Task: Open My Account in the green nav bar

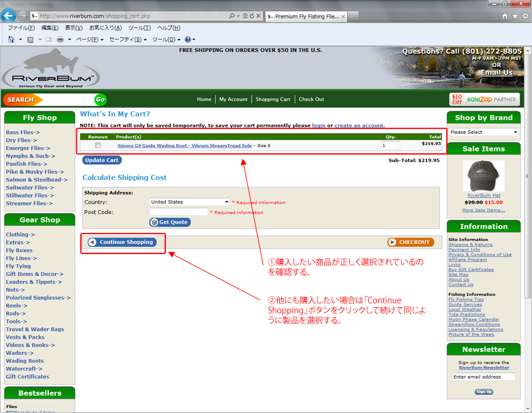Action: coord(233,99)
